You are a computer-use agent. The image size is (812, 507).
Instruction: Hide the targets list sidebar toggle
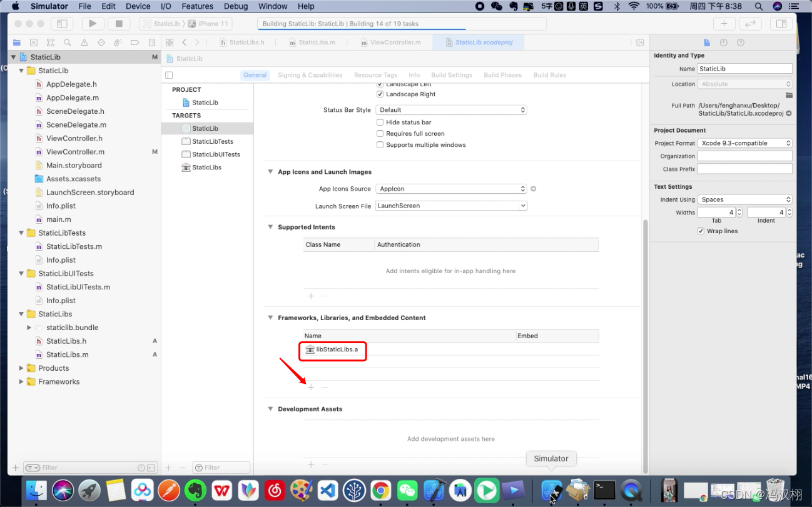(169, 75)
